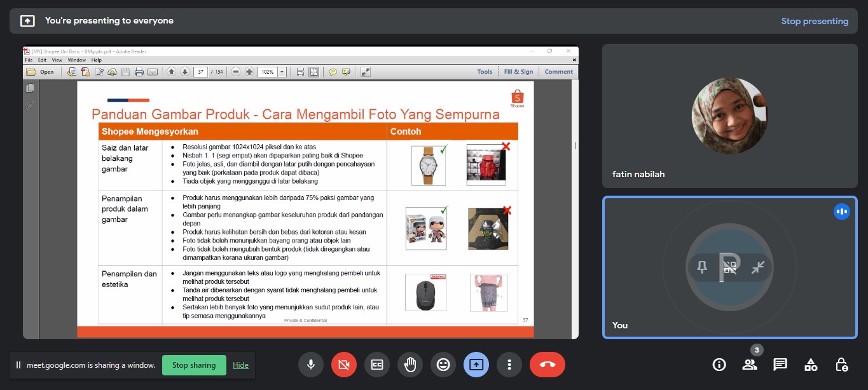The image size is (868, 390).
Task: Mute the microphone in Meet
Action: 311,365
